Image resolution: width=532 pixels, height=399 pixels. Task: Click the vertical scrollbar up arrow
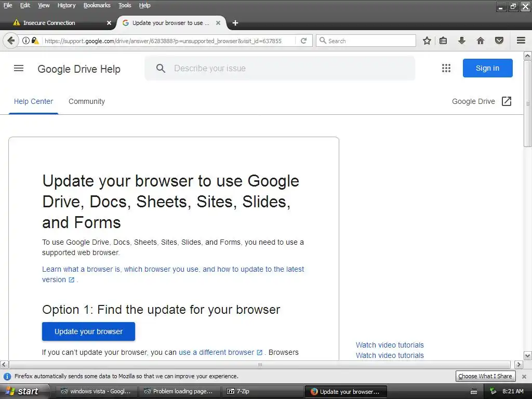[528, 56]
